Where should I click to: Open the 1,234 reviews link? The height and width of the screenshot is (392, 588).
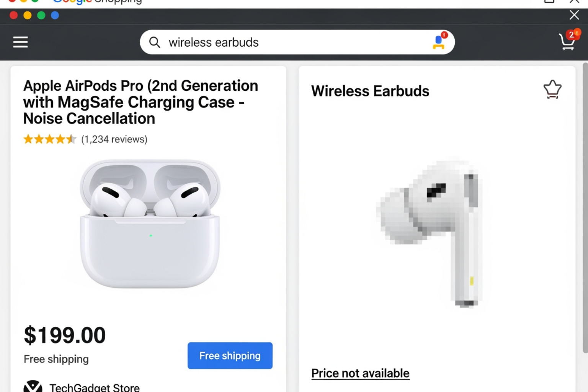click(114, 139)
